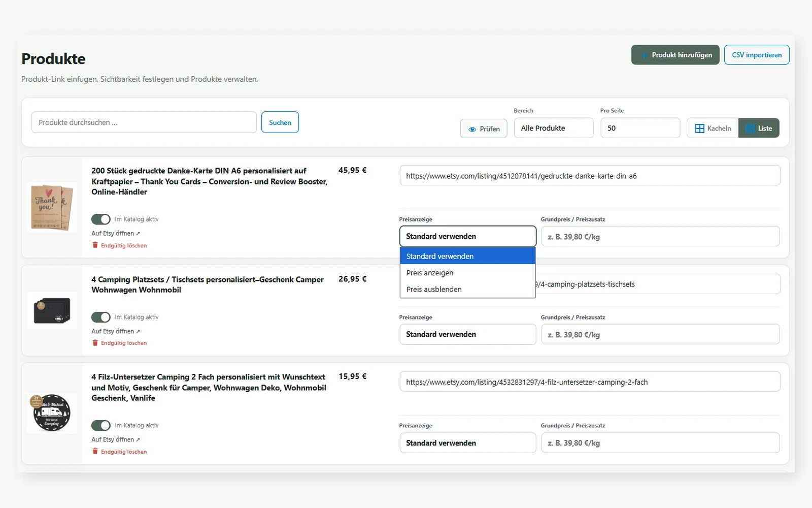Toggle catalog active switch for Camping Platzsets
The height and width of the screenshot is (508, 812).
pos(101,317)
